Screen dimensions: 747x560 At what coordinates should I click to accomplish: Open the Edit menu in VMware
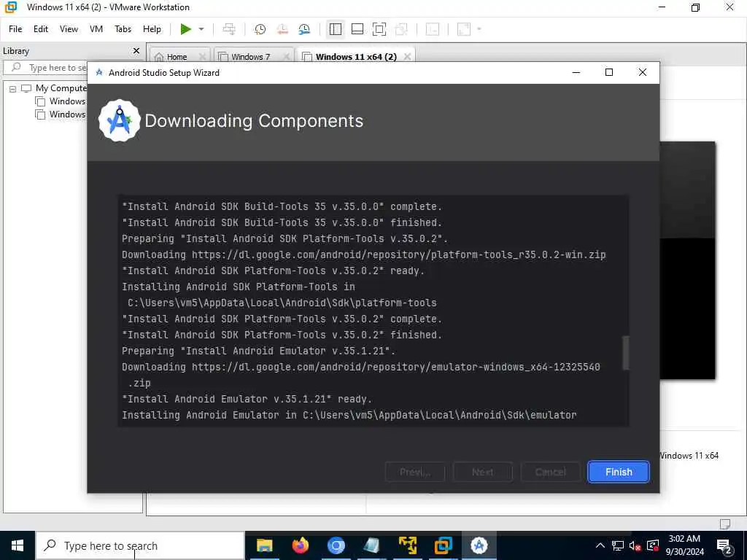[41, 29]
